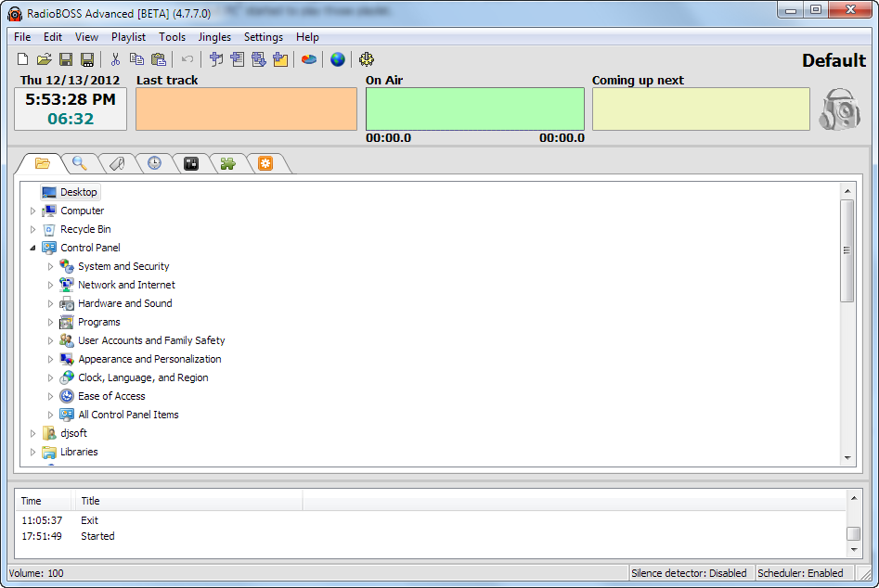Click the globe toolbar icon
The image size is (879, 588).
[338, 58]
